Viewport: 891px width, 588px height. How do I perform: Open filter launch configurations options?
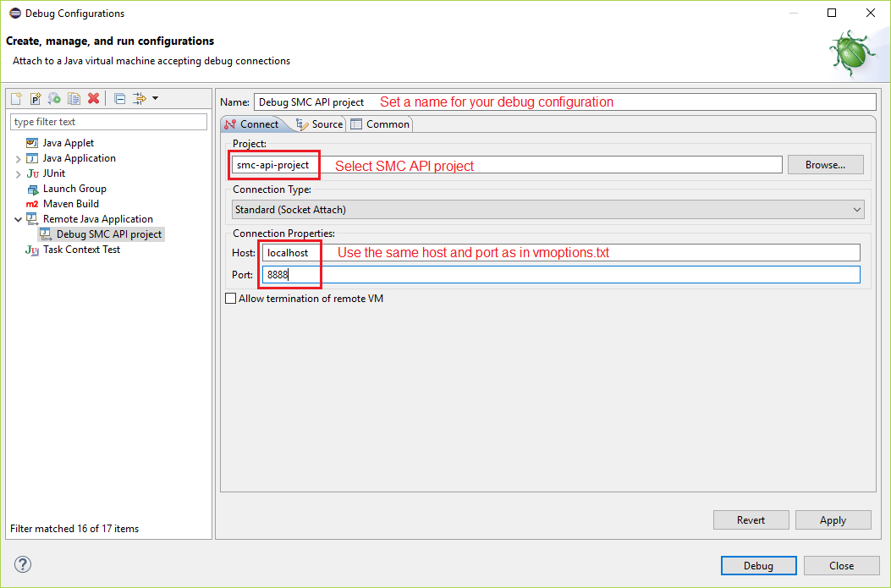142,98
